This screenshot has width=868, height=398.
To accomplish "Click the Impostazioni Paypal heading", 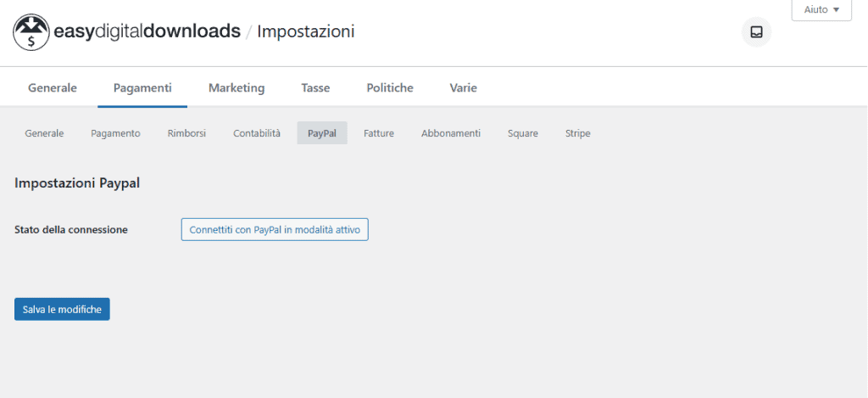I will pyautogui.click(x=77, y=183).
